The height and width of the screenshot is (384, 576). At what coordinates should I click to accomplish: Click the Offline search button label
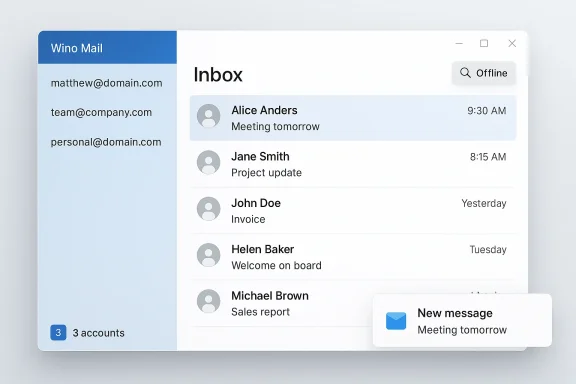(x=492, y=73)
